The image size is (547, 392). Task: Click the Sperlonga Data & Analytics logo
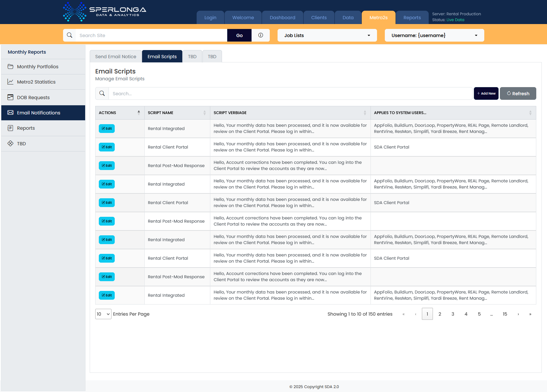104,12
